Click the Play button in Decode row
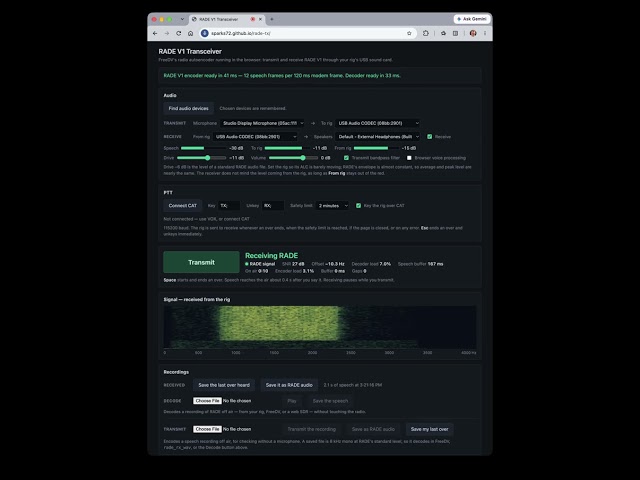The width and height of the screenshot is (640, 480). click(x=292, y=401)
